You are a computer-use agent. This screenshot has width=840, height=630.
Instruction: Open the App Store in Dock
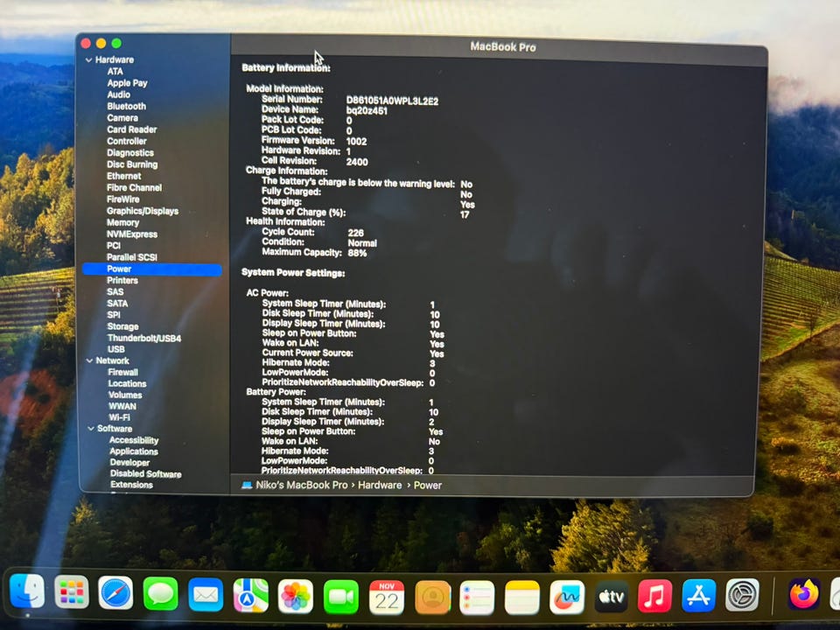click(x=698, y=595)
